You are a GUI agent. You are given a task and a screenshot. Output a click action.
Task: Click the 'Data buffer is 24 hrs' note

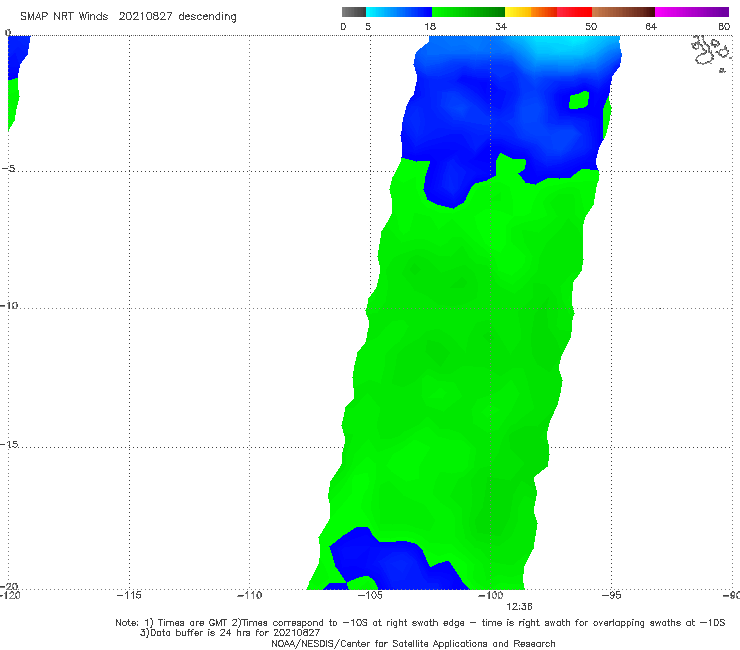230,633
